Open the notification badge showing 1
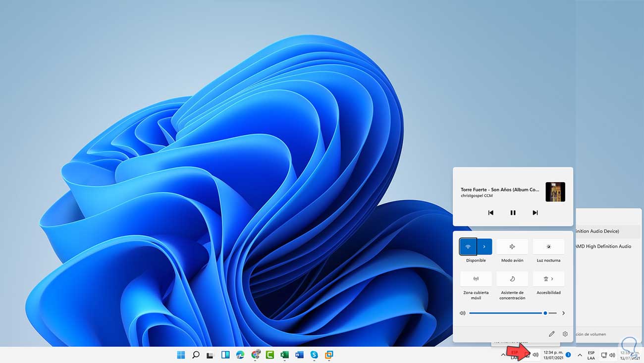644x363 pixels. pyautogui.click(x=568, y=355)
